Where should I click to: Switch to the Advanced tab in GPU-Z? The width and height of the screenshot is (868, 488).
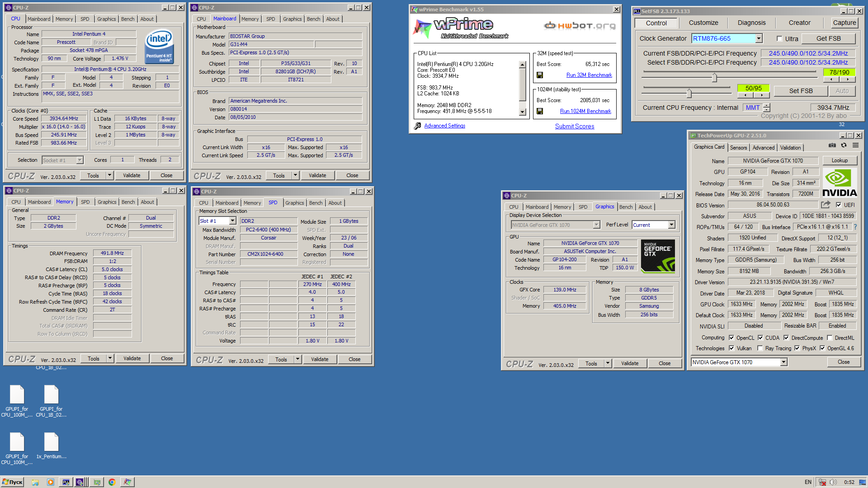[764, 148]
